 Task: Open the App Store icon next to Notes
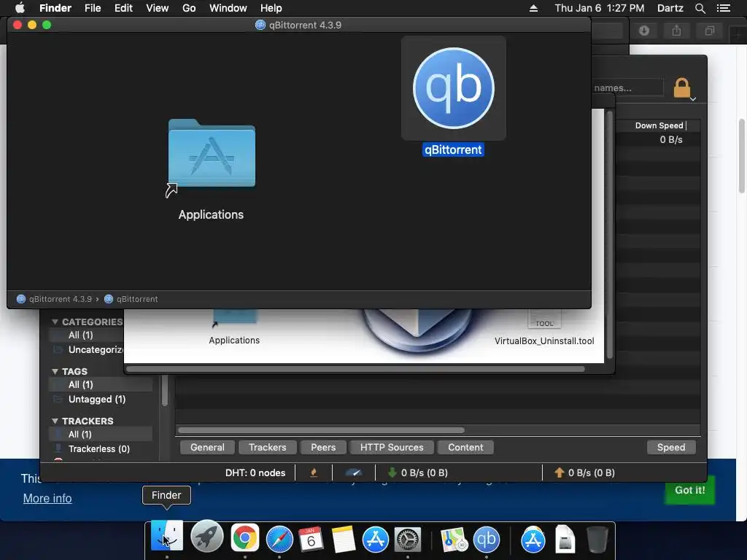click(x=376, y=539)
